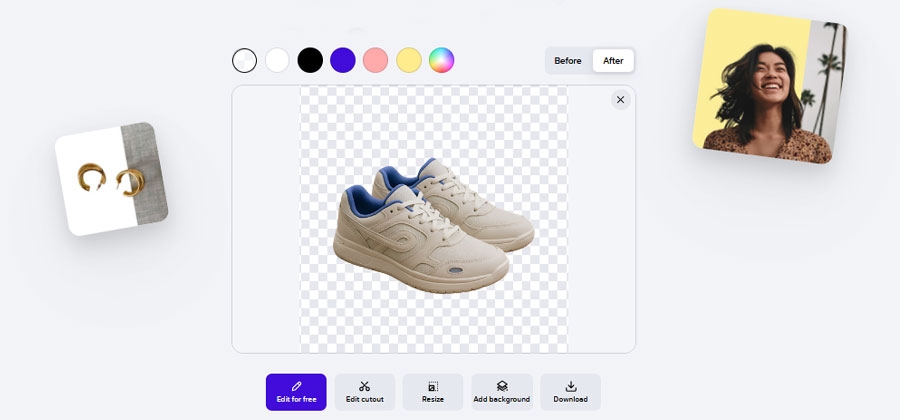Switch to the After view
The image size is (900, 420).
(x=613, y=61)
